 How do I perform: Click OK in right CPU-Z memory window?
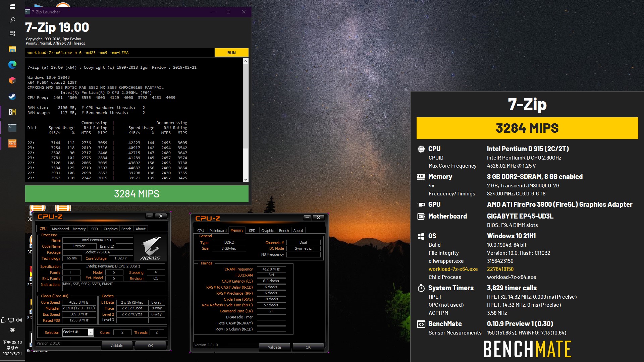tap(308, 347)
